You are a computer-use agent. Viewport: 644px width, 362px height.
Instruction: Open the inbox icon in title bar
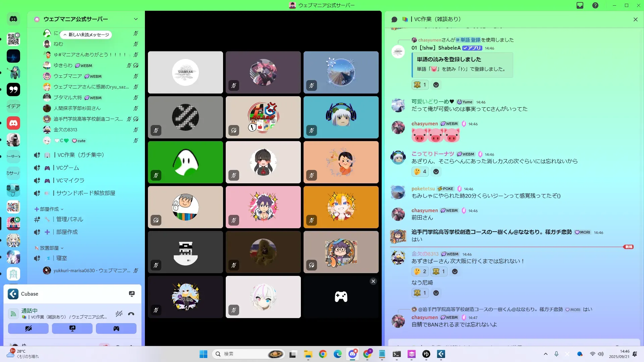tap(580, 5)
